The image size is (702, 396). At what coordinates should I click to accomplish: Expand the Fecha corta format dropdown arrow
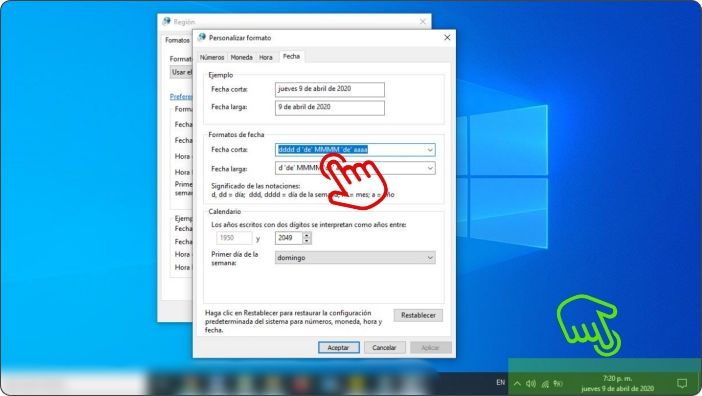click(430, 150)
